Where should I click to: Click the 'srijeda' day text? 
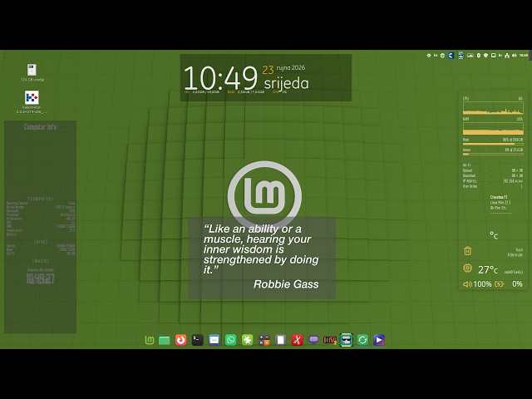click(286, 83)
